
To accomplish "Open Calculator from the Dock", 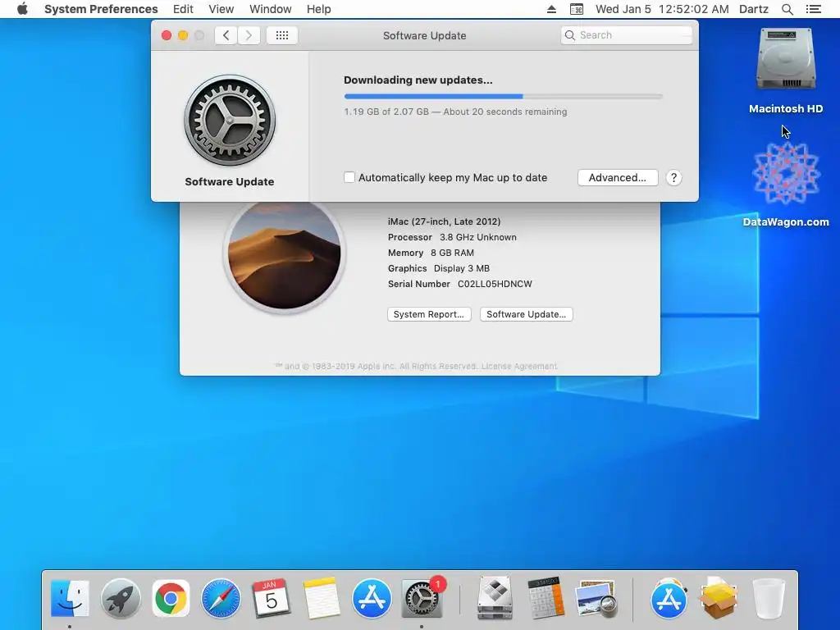I will (x=546, y=598).
